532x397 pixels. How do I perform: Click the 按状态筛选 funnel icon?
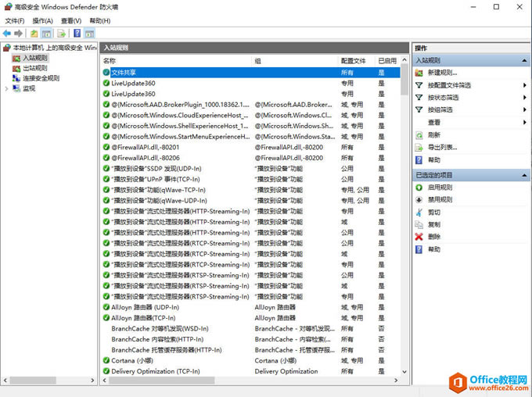point(419,98)
